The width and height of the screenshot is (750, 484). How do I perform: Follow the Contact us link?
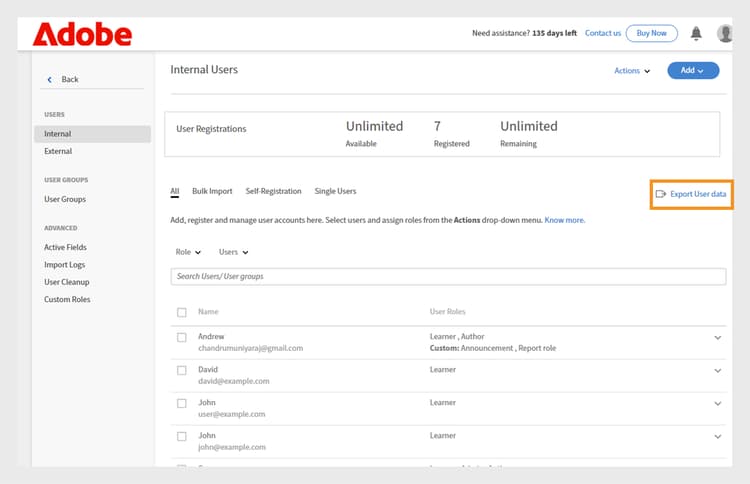[602, 33]
